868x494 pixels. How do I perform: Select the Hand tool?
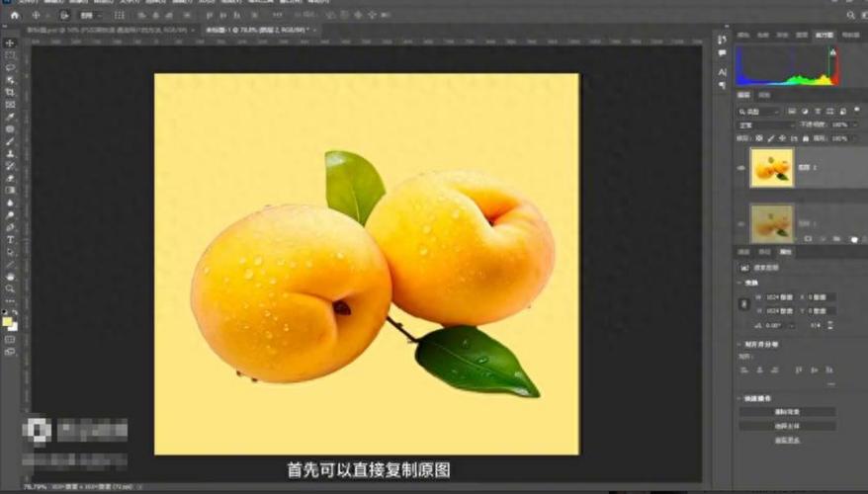coord(10,277)
